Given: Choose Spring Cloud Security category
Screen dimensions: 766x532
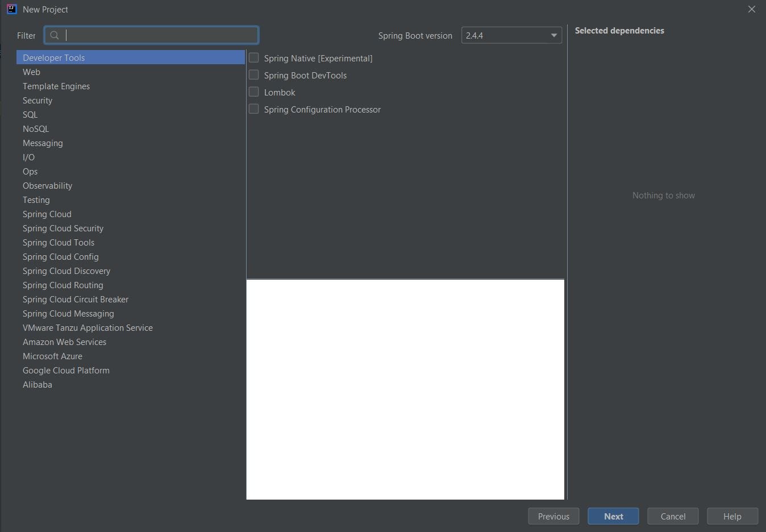Looking at the screenshot, I should tap(131, 228).
